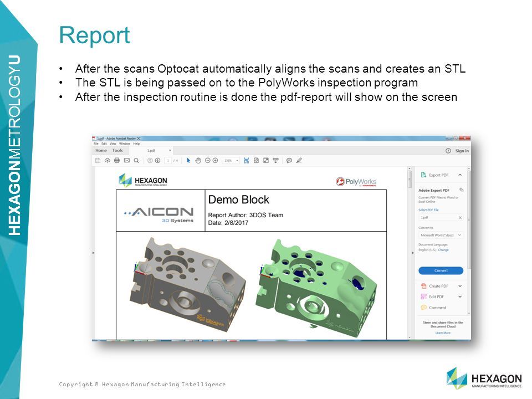Expand left navigation pane arrow
Image resolution: width=532 pixels, height=399 pixels.
click(93, 253)
